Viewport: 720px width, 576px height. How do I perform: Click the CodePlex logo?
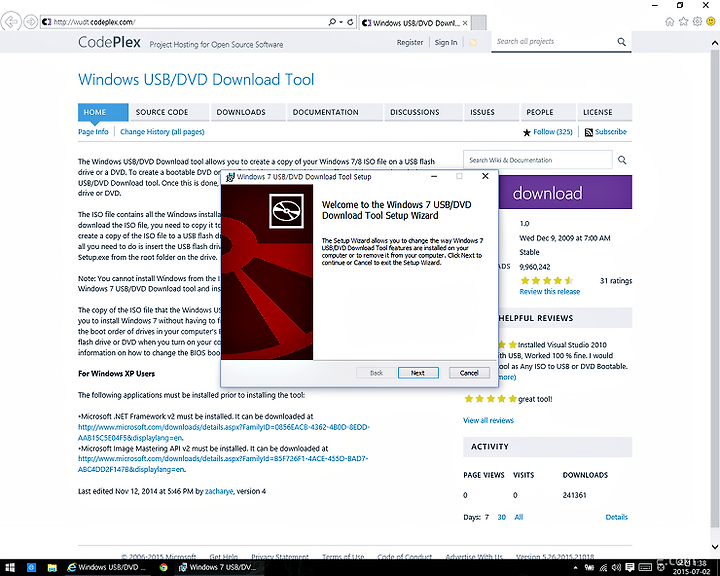click(109, 42)
